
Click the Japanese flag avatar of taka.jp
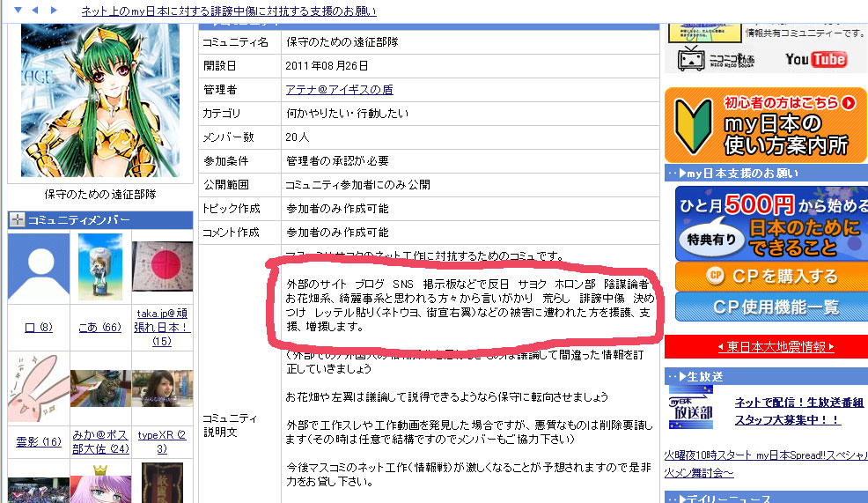pyautogui.click(x=162, y=268)
